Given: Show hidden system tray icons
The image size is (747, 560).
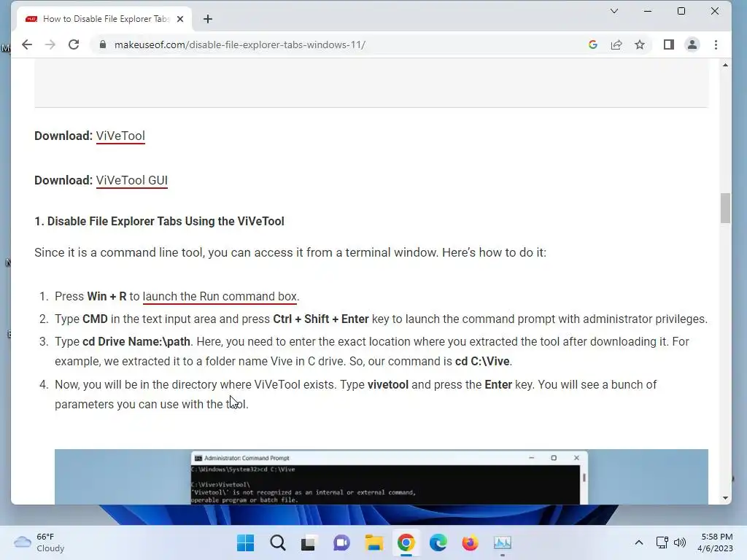Looking at the screenshot, I should 639,542.
